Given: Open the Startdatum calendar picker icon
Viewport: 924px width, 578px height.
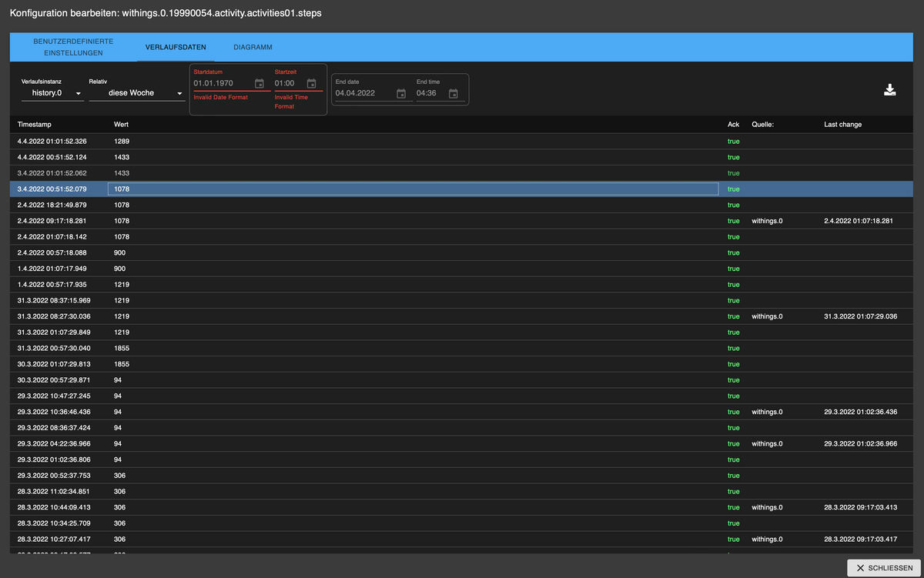Looking at the screenshot, I should [259, 83].
